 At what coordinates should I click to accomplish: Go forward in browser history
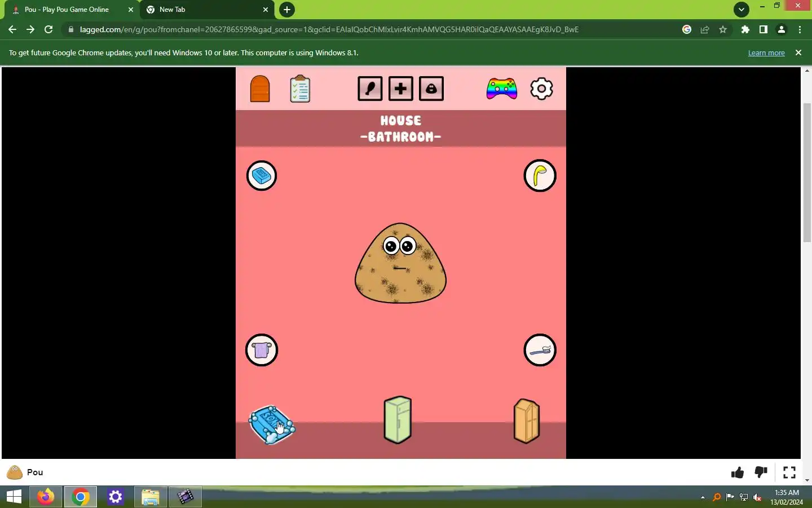click(x=30, y=29)
